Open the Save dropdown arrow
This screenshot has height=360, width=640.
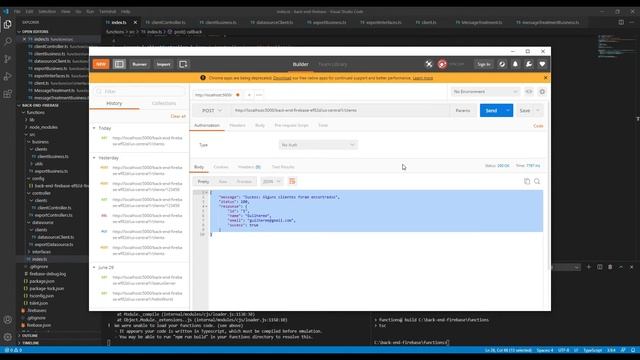point(538,111)
